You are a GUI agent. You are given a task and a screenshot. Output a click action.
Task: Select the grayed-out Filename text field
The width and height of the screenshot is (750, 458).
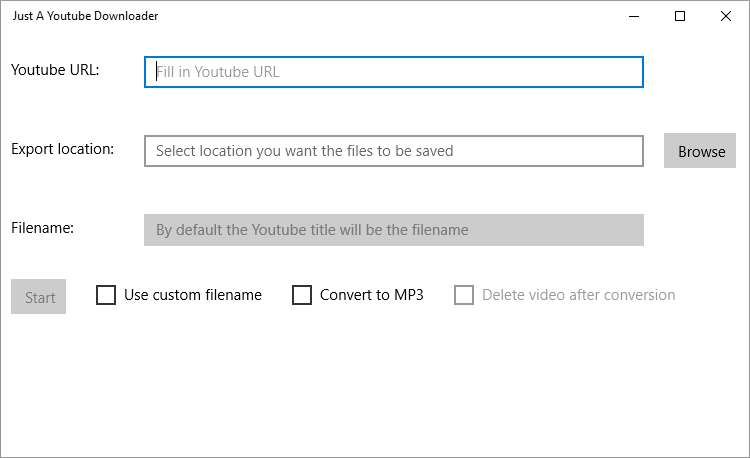click(x=394, y=230)
